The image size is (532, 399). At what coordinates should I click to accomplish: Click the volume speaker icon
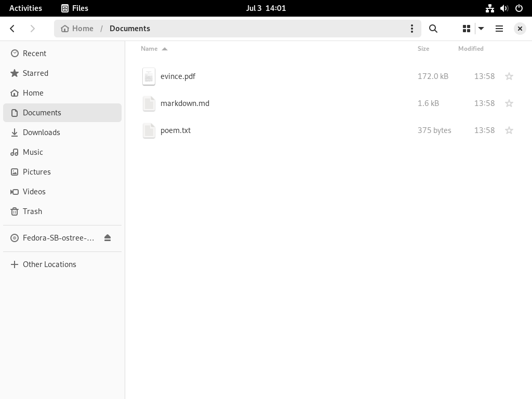(x=504, y=8)
